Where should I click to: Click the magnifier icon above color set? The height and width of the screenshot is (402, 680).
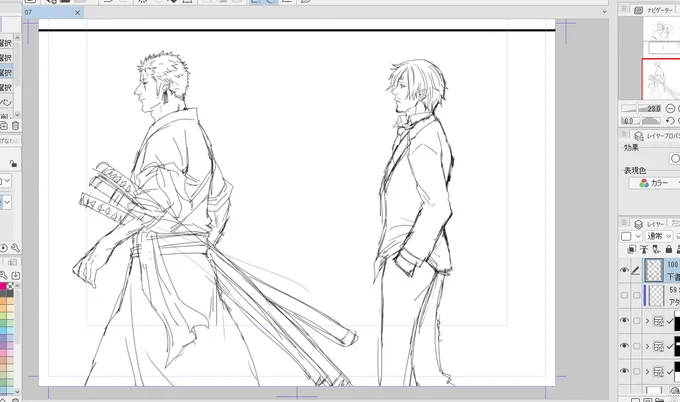coord(3,275)
